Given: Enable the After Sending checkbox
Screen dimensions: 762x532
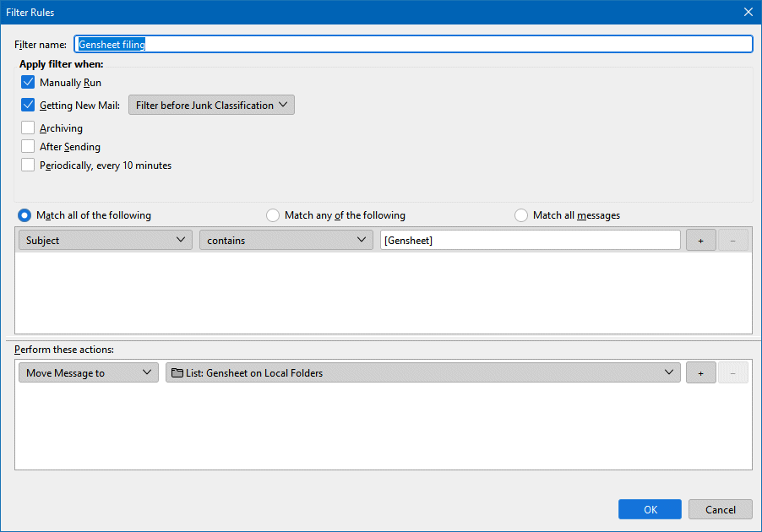Looking at the screenshot, I should coord(28,146).
